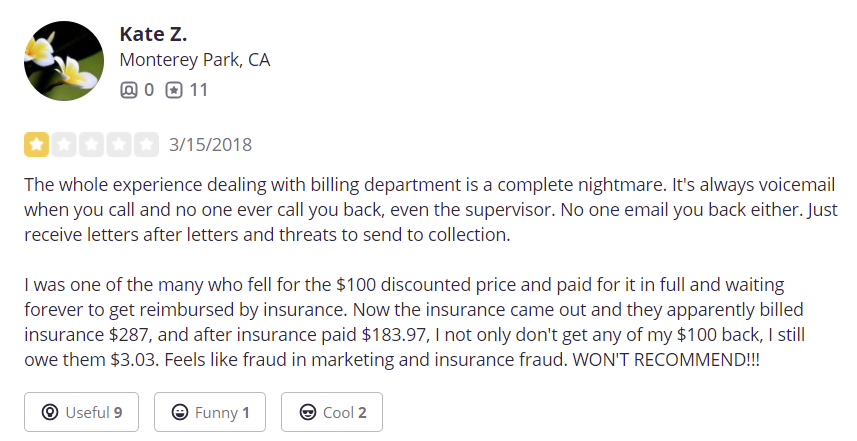Click the Useful lightbulb icon
Screen dimensions: 857x441
coord(50,412)
